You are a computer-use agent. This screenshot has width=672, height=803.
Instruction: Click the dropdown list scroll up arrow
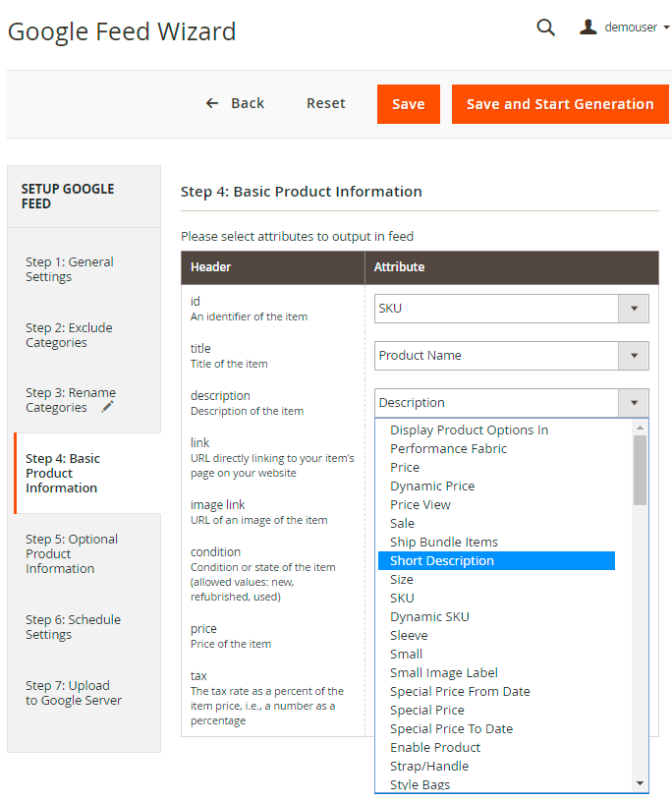(641, 428)
